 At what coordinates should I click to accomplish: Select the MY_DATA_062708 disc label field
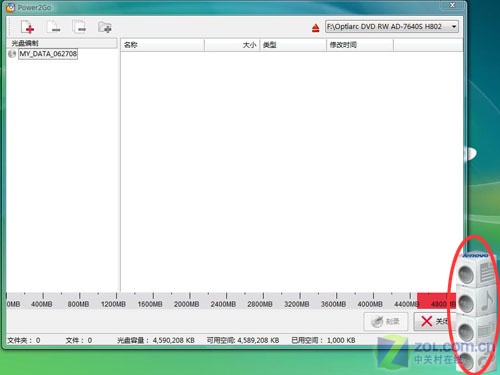(x=48, y=54)
